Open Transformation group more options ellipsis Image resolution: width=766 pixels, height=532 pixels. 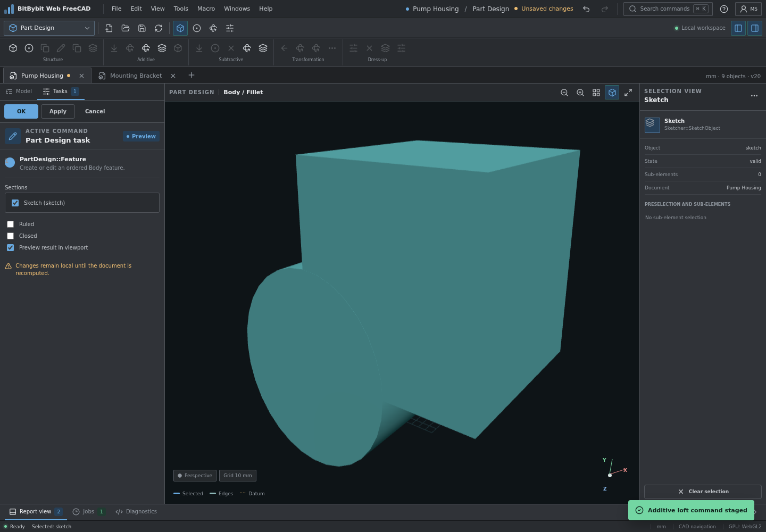332,48
